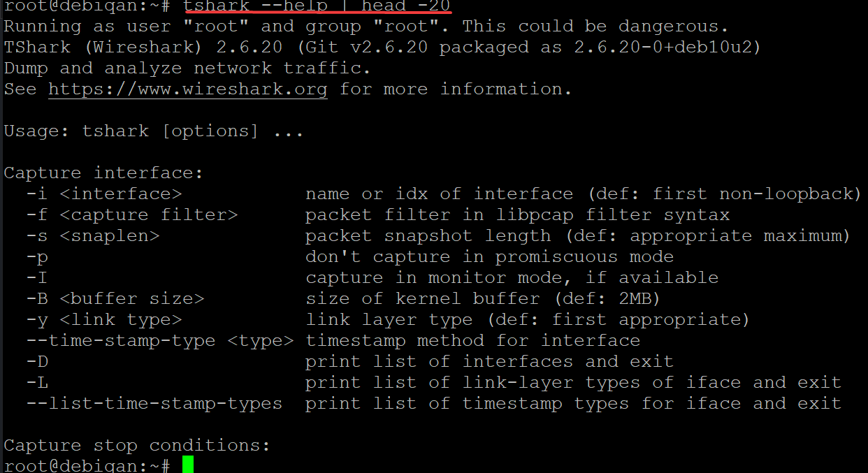Click the underlined tshark --help command
The image size is (868, 473).
pyautogui.click(x=317, y=6)
